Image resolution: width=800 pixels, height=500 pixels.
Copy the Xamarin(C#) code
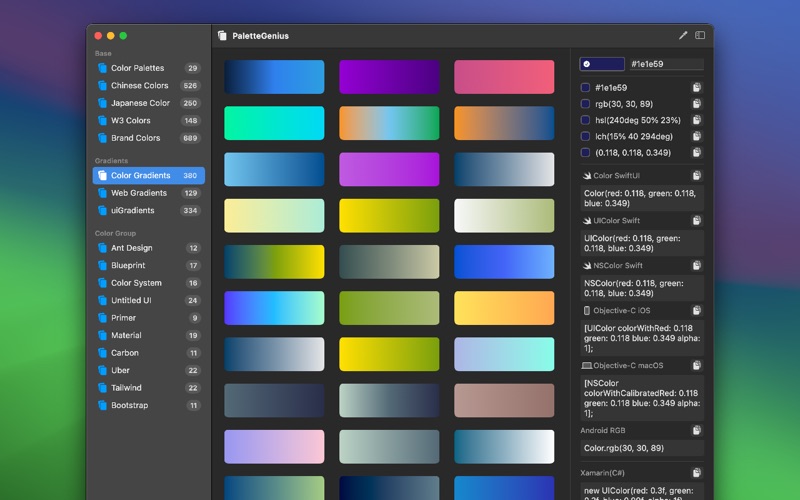coord(696,473)
